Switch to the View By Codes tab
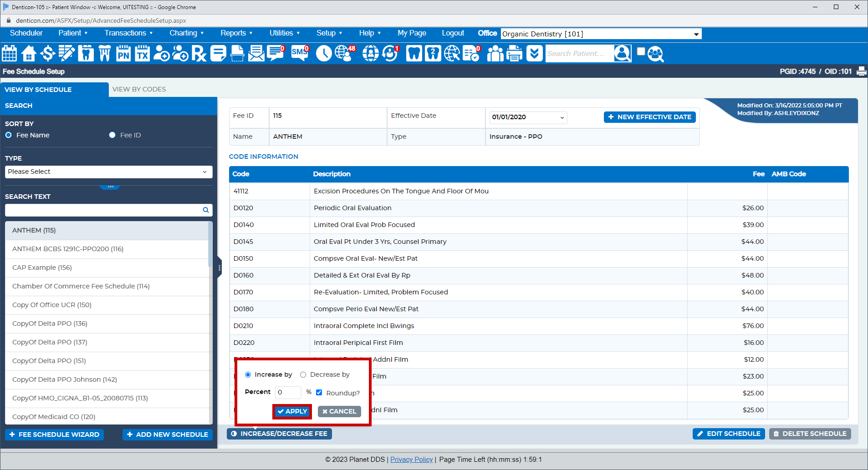 pyautogui.click(x=139, y=89)
